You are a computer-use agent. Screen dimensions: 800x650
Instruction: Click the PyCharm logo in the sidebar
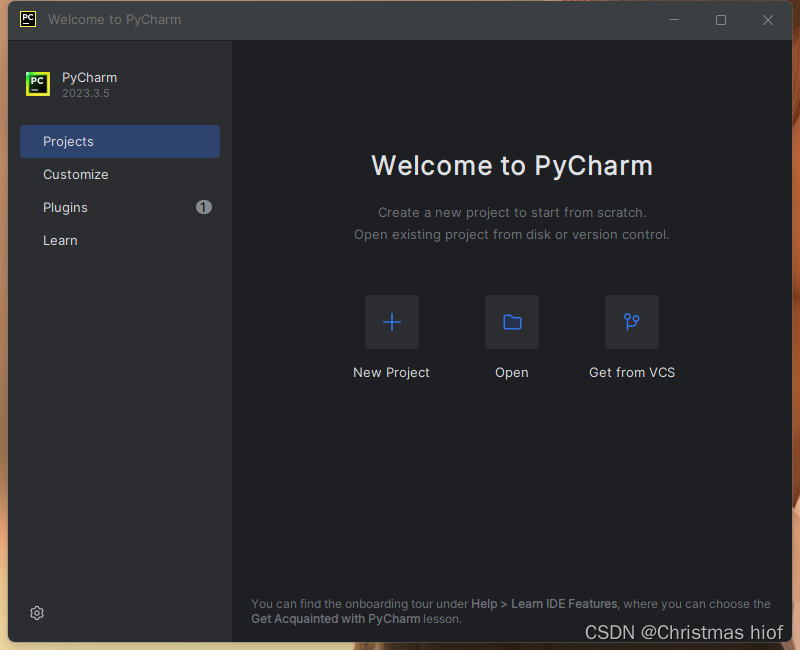(x=38, y=84)
